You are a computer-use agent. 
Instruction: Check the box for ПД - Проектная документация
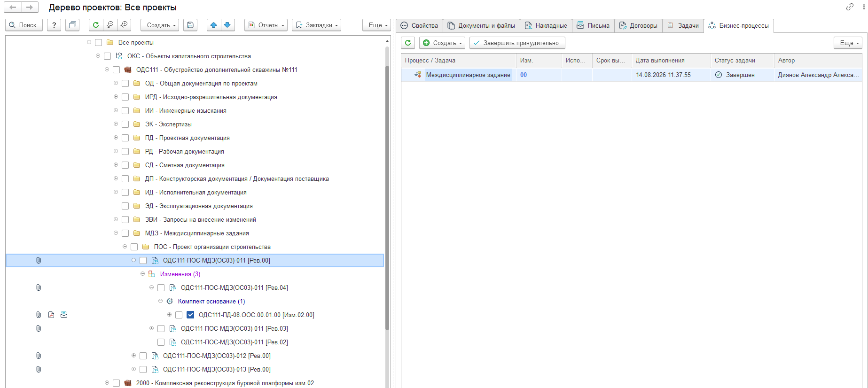coord(125,138)
